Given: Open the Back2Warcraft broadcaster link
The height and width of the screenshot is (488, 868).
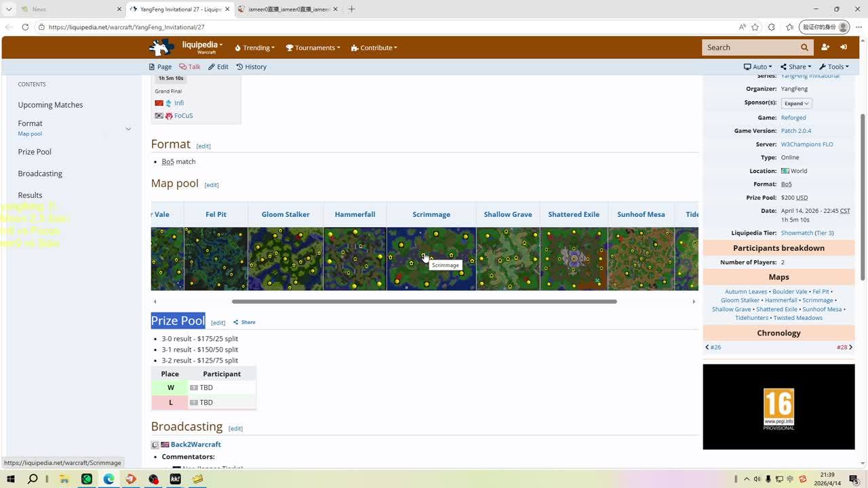Looking at the screenshot, I should pos(196,445).
